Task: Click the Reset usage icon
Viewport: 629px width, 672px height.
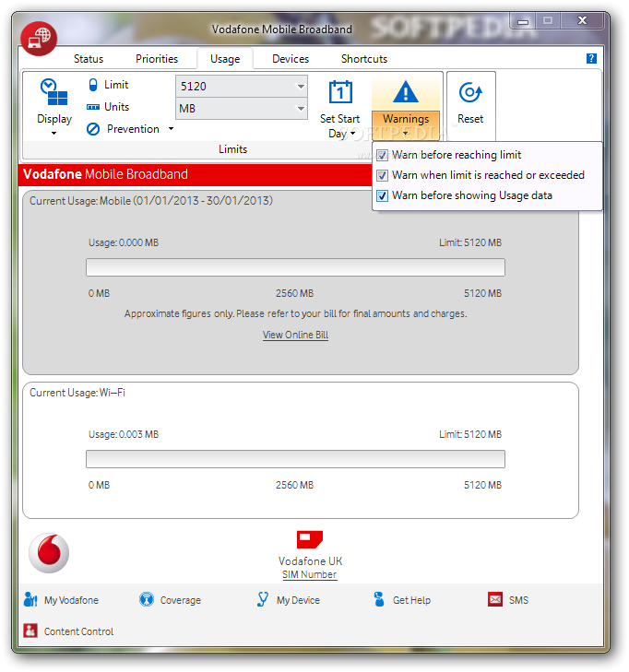Action: click(x=470, y=92)
